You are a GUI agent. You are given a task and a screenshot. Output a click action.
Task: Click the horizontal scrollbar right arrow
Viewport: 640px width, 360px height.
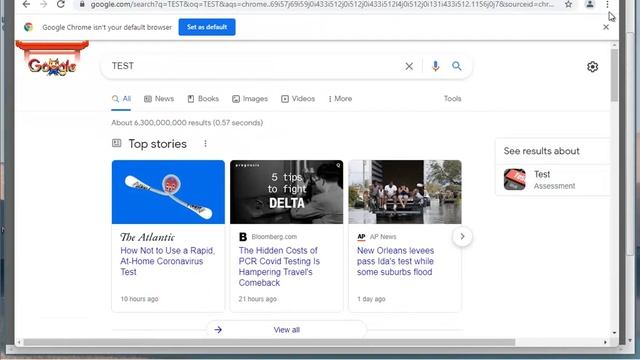[605, 342]
